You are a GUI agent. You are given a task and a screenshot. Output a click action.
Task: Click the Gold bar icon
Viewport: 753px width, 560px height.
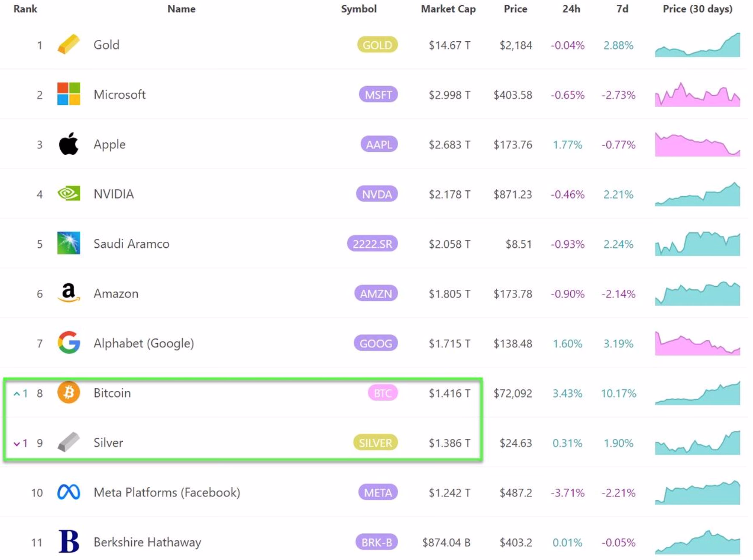point(68,45)
